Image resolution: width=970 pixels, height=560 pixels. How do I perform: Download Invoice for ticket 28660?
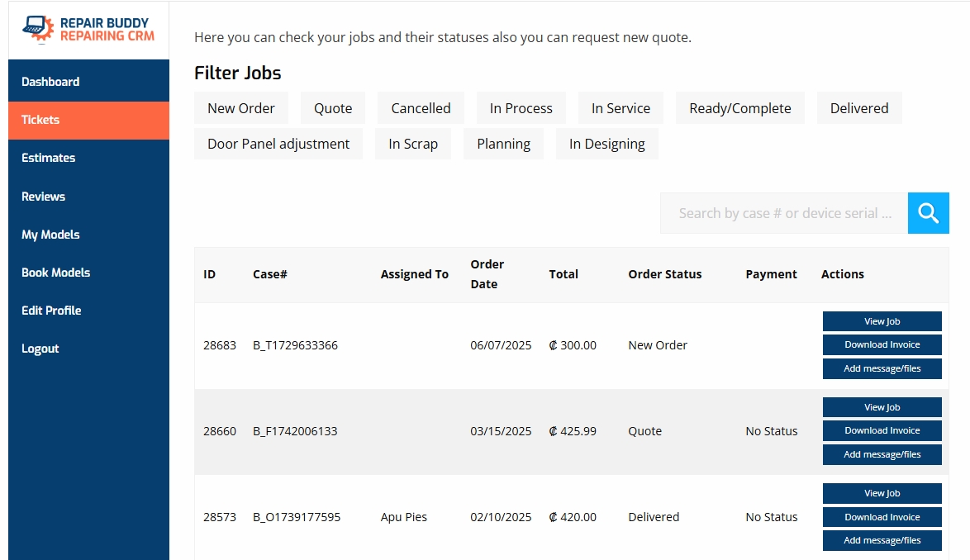tap(882, 430)
